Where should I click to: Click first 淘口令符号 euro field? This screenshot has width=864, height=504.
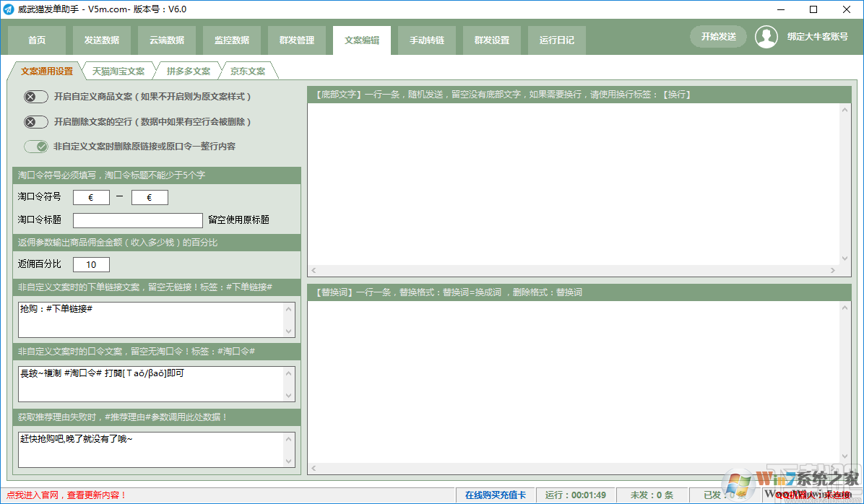tap(91, 197)
